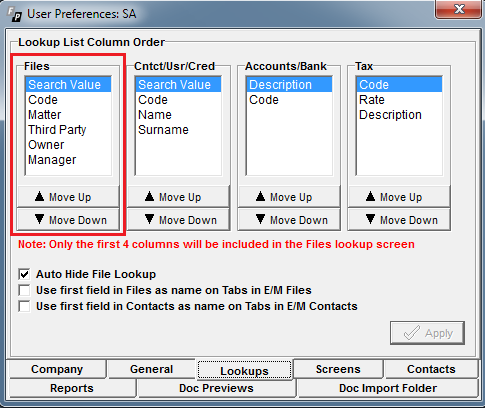Click Move Down under Tax list
Image resolution: width=485 pixels, height=408 pixels.
click(x=399, y=220)
